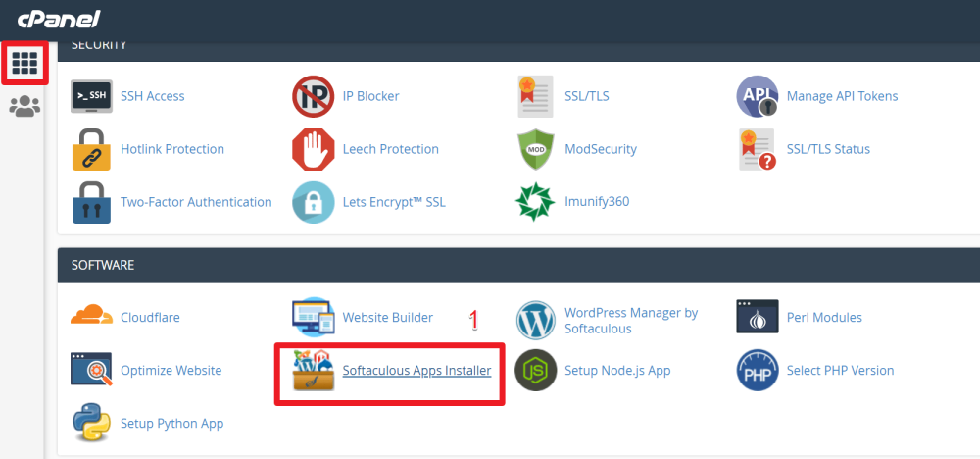Click the SSL/TLS Status icon
980x459 pixels.
[758, 149]
